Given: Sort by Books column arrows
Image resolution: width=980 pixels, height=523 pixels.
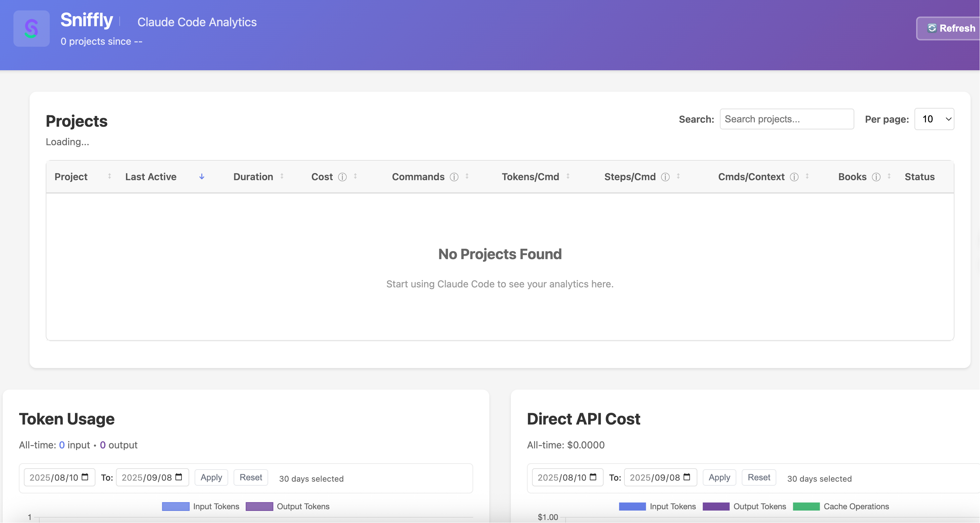Looking at the screenshot, I should click(889, 176).
